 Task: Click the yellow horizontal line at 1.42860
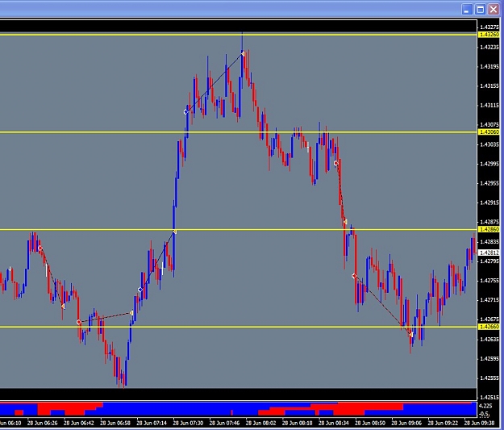(238, 230)
